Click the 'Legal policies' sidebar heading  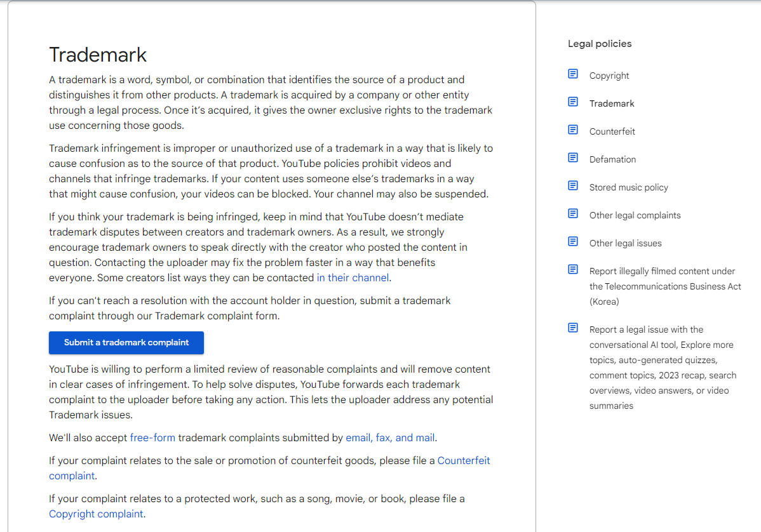click(x=600, y=44)
